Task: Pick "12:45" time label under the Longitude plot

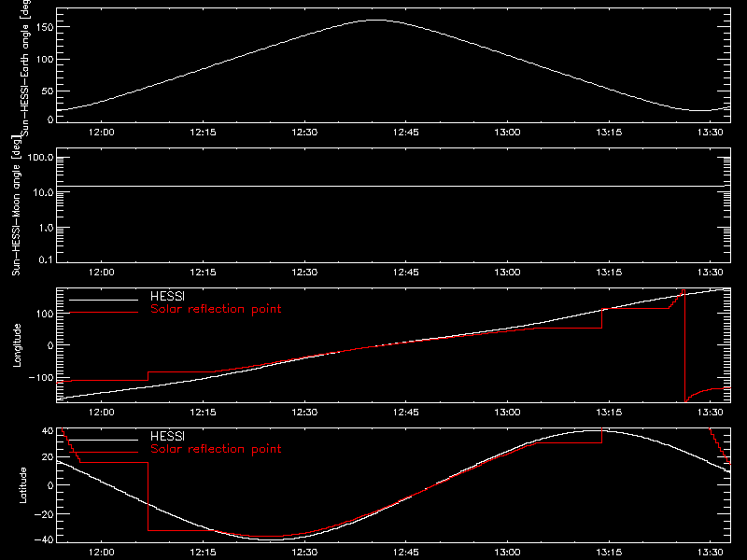Action: (406, 413)
